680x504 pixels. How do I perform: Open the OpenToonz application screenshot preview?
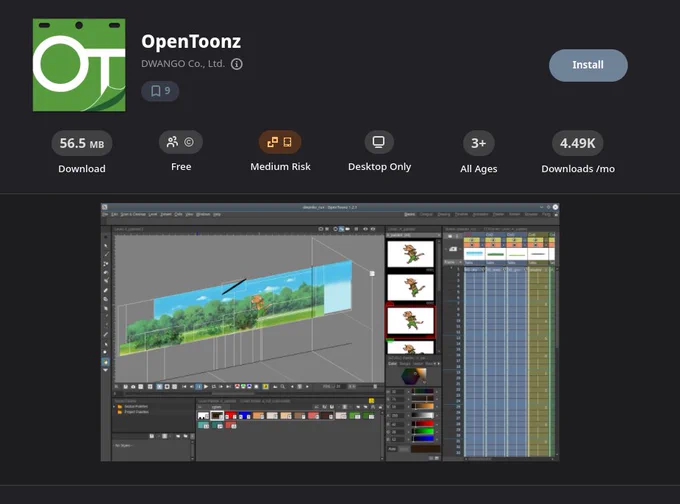pyautogui.click(x=330, y=332)
